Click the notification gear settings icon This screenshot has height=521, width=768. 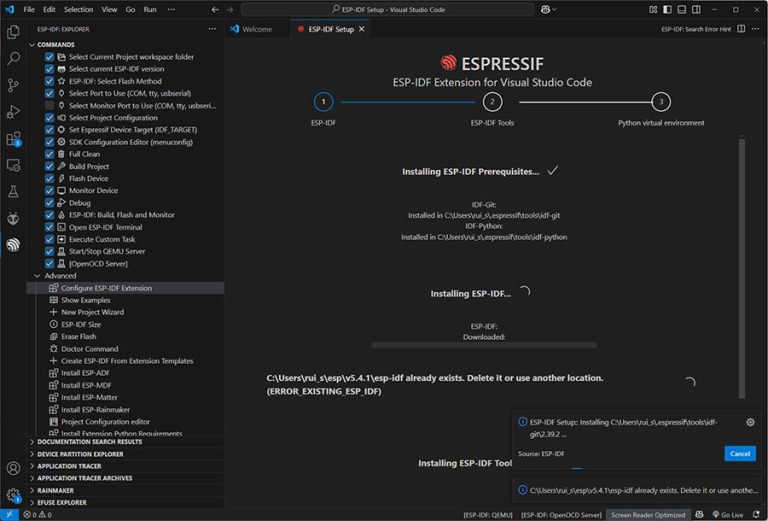[x=750, y=422]
